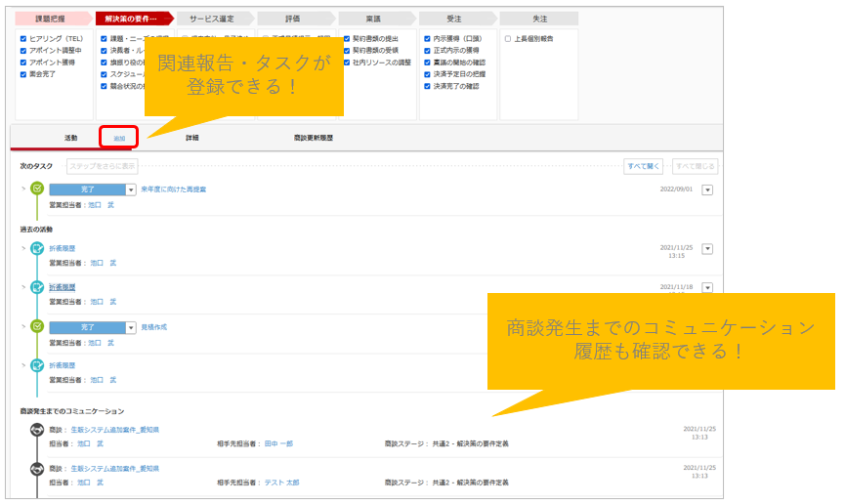Open the 田中 一郎 contact link
845x504 pixels.
(x=278, y=443)
